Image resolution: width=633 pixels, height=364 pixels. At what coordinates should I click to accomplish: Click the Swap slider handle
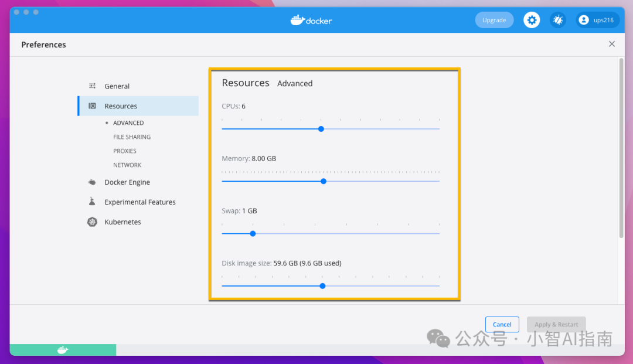[253, 234]
